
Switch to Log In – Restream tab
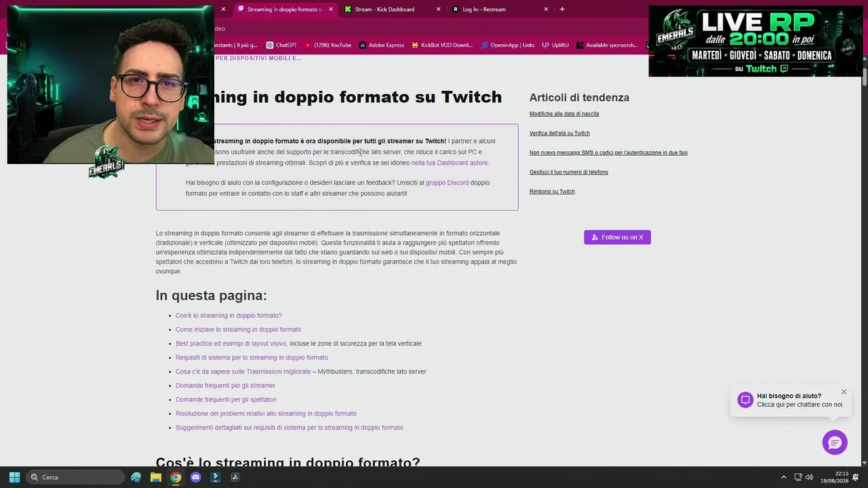(x=500, y=9)
